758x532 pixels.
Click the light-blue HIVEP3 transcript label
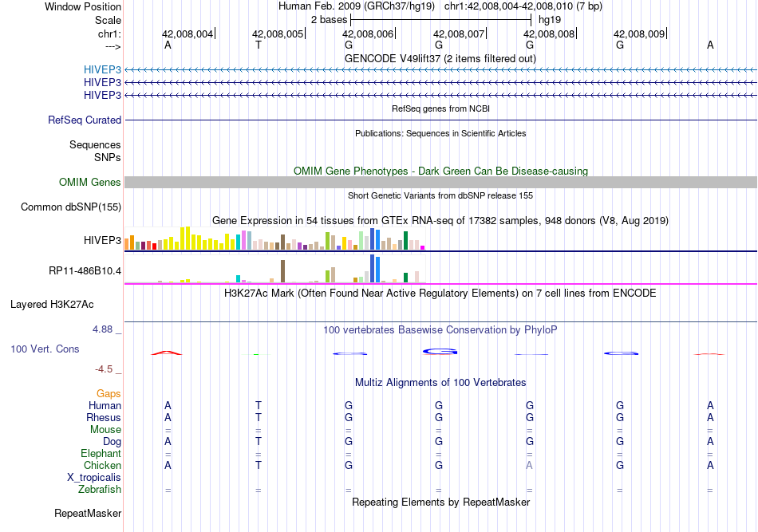click(x=102, y=69)
